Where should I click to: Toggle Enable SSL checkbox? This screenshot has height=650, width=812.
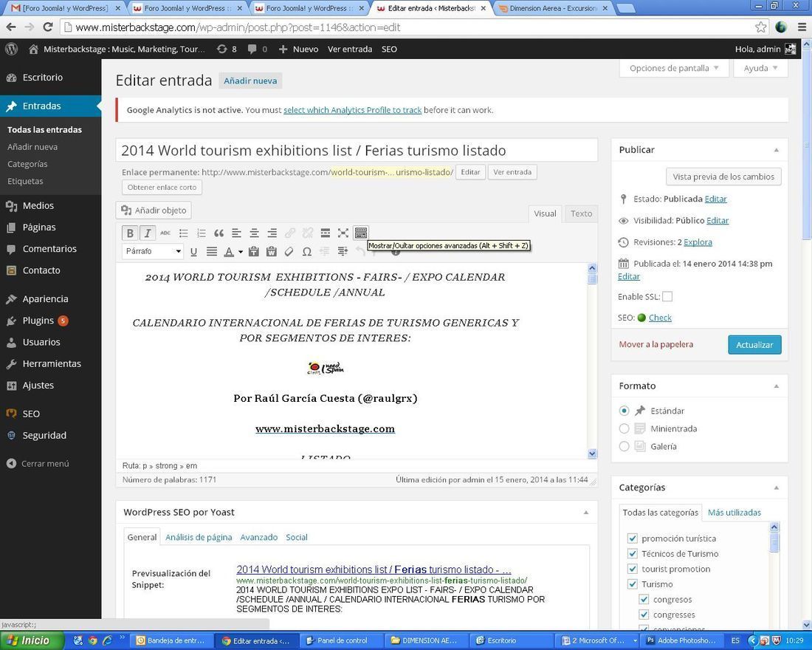pyautogui.click(x=667, y=297)
